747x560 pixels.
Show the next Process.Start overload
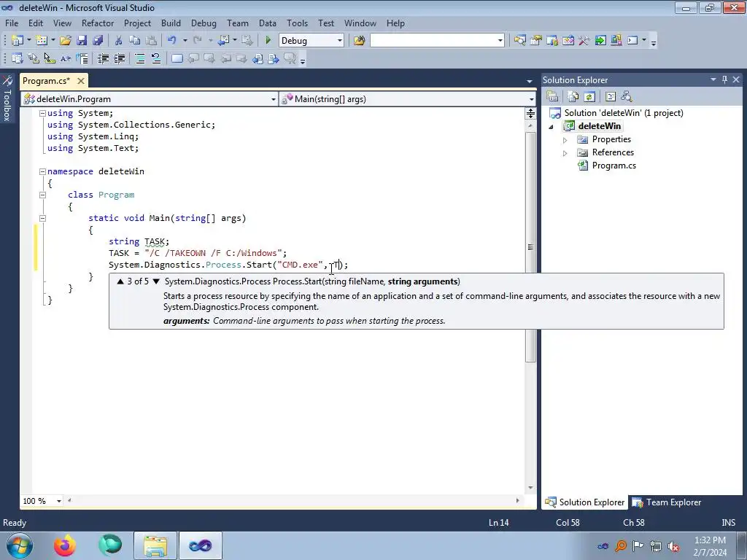156,281
